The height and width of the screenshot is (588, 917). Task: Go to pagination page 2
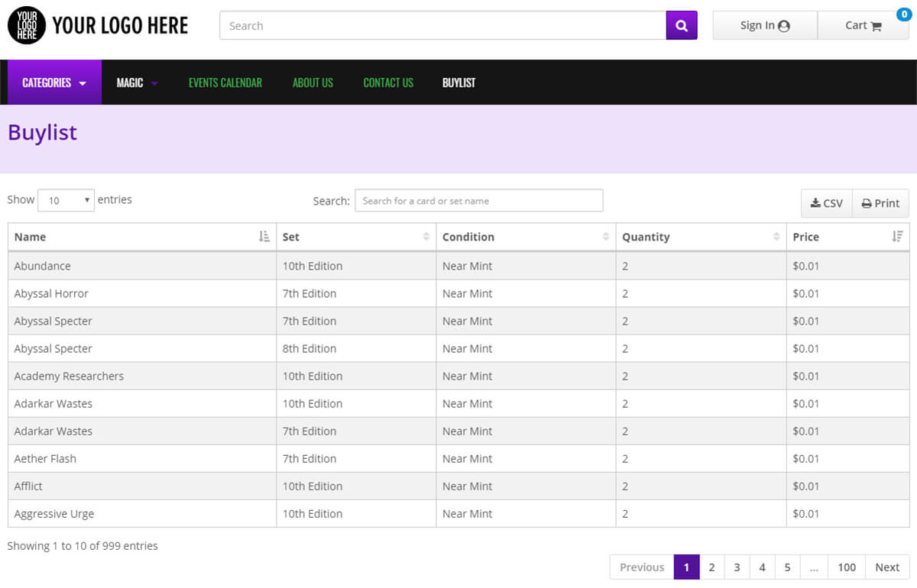pyautogui.click(x=711, y=567)
